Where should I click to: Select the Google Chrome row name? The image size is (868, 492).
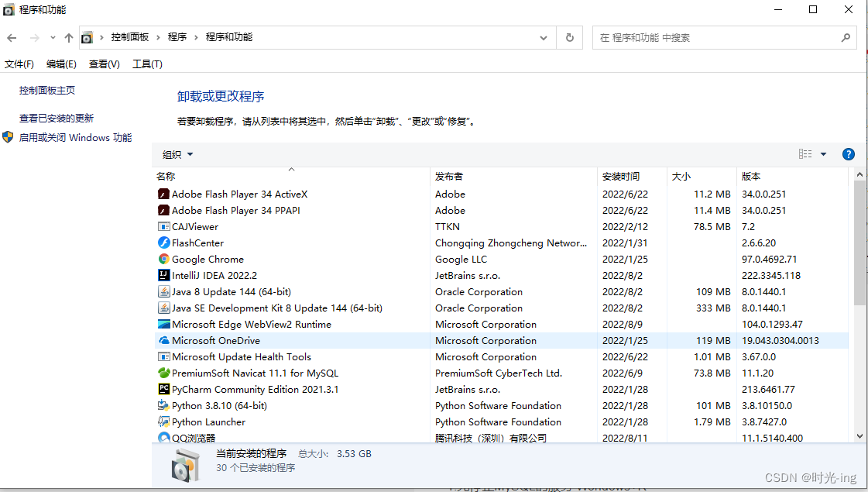(x=208, y=260)
